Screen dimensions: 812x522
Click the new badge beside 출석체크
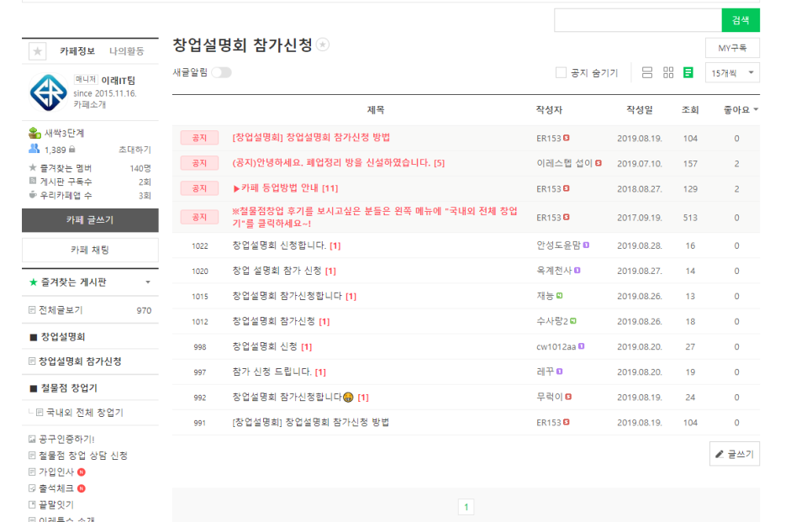coord(82,488)
